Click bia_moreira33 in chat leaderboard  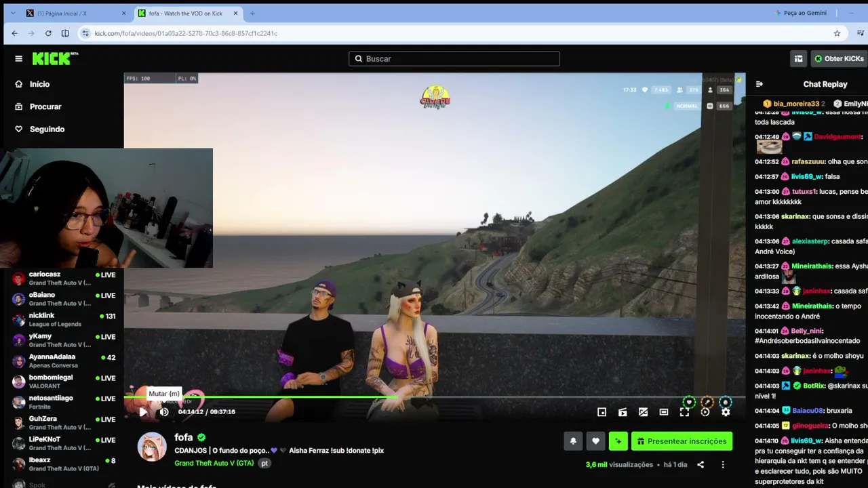[x=796, y=104]
